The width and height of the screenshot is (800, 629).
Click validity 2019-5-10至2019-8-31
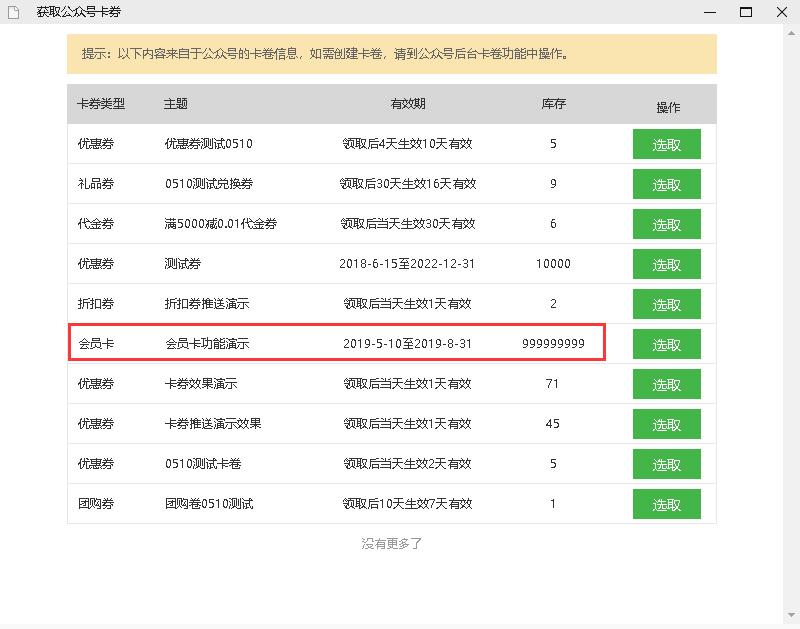click(x=408, y=343)
